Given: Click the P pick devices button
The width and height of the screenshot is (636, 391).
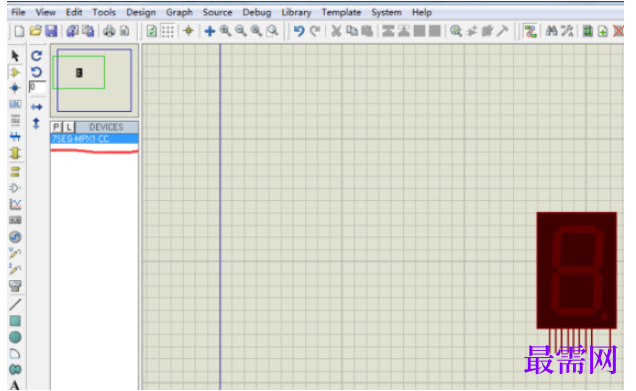Looking at the screenshot, I should click(x=56, y=127).
